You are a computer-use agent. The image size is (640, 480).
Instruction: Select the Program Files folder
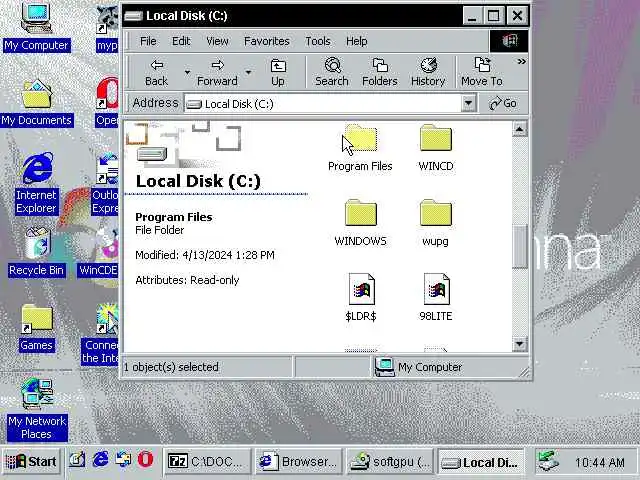pyautogui.click(x=360, y=148)
